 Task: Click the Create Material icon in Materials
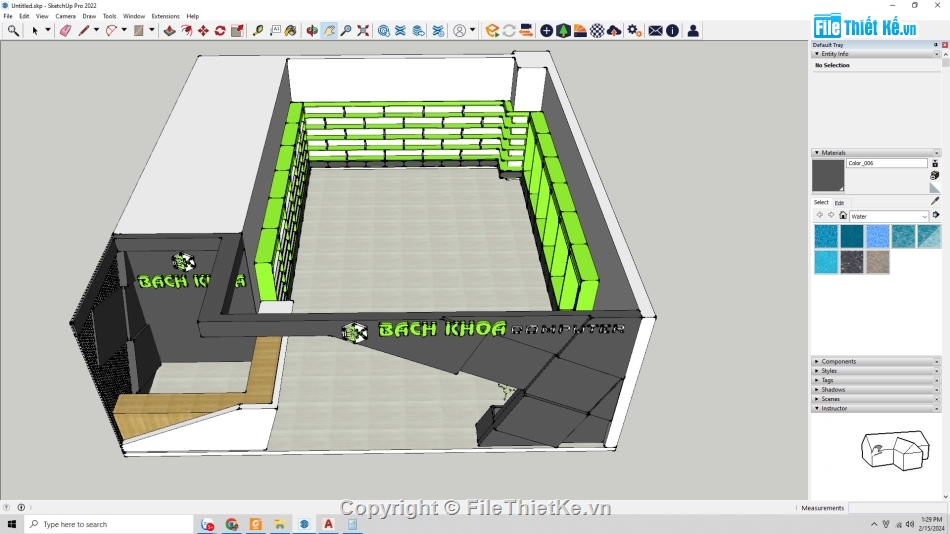click(935, 175)
